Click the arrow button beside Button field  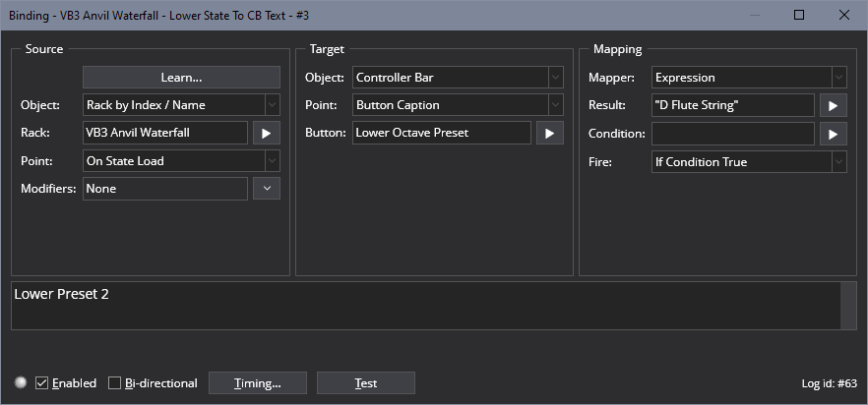point(550,134)
